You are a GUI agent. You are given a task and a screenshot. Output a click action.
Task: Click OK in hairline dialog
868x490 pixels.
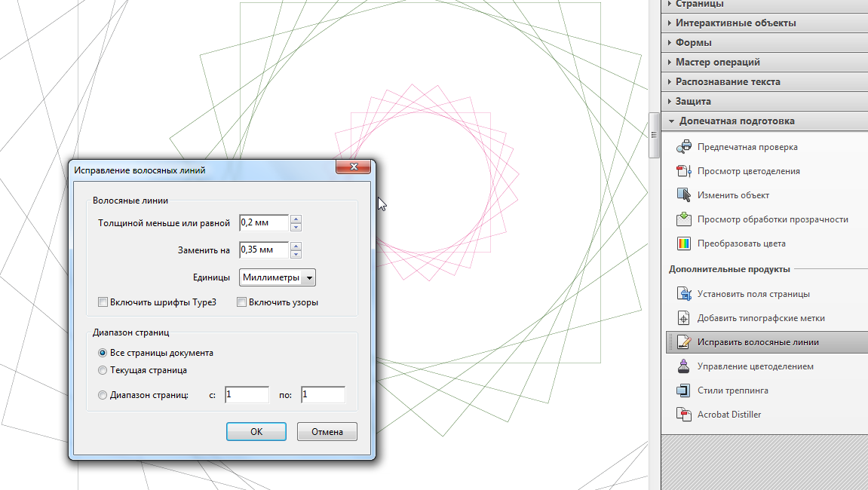[x=256, y=432]
